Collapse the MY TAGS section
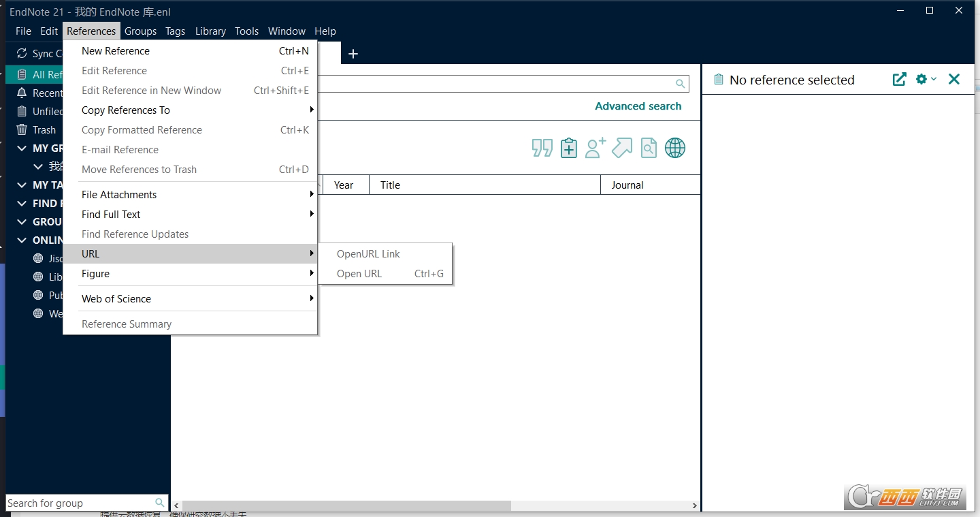The image size is (980, 517). tap(22, 185)
